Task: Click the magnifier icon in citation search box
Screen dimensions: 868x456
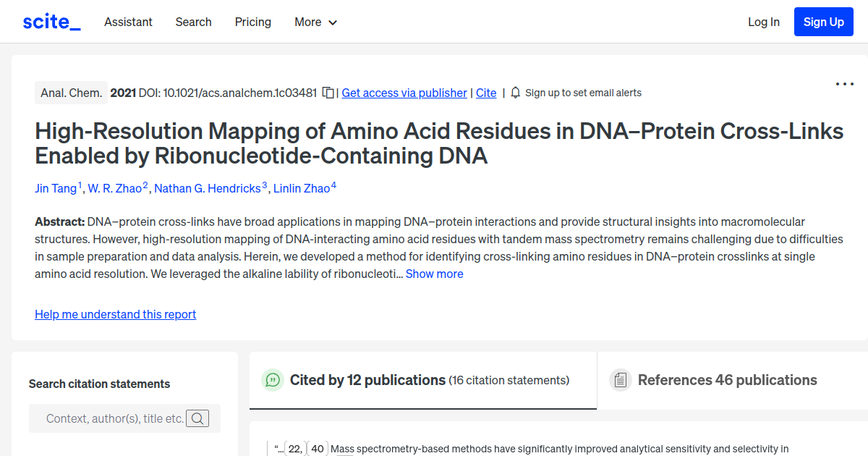Action: [x=197, y=418]
